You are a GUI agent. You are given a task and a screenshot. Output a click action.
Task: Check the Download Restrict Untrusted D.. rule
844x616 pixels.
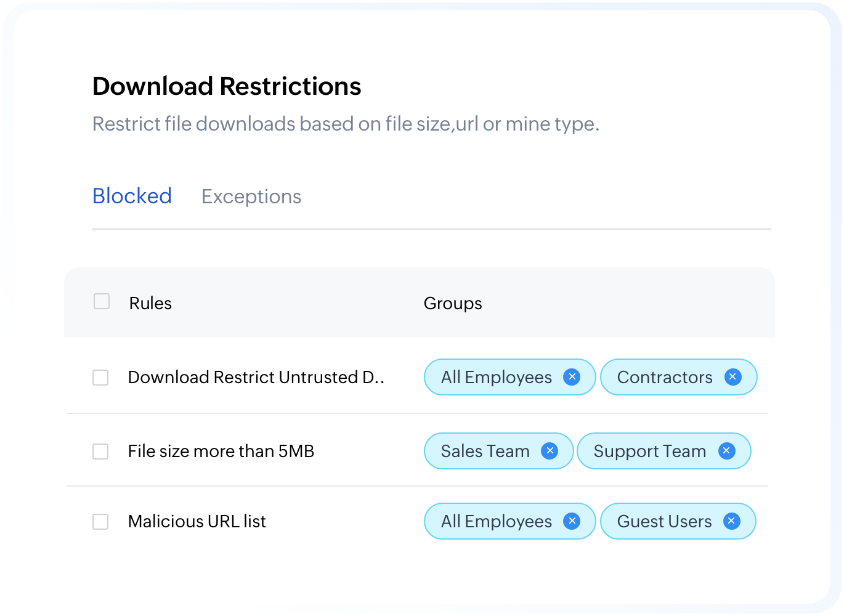click(100, 378)
